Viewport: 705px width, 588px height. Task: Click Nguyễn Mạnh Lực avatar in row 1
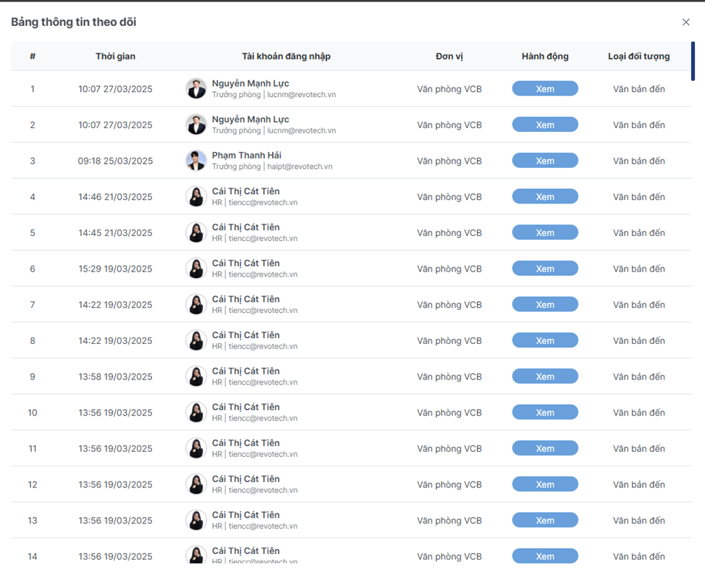[x=196, y=88]
